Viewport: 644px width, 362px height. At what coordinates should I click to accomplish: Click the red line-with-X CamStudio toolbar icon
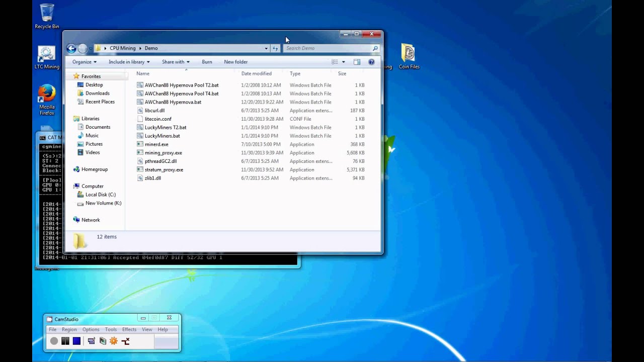(125, 341)
